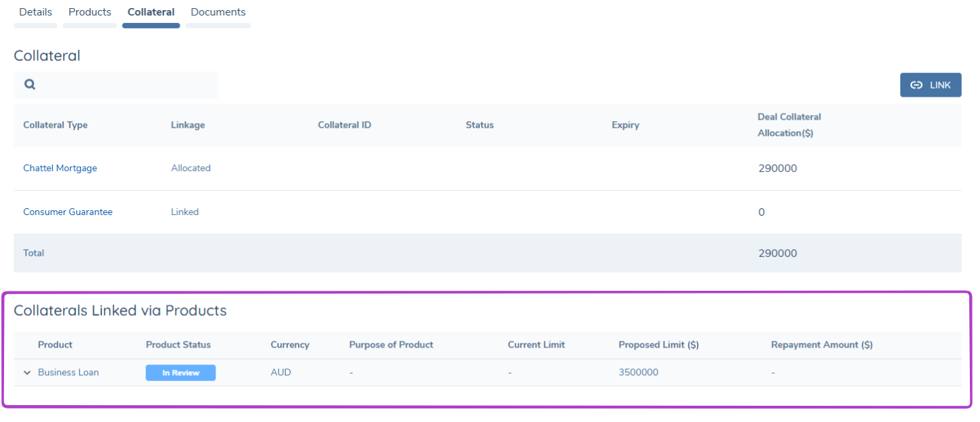Open the Products tab
980x422 pixels.
pos(90,12)
